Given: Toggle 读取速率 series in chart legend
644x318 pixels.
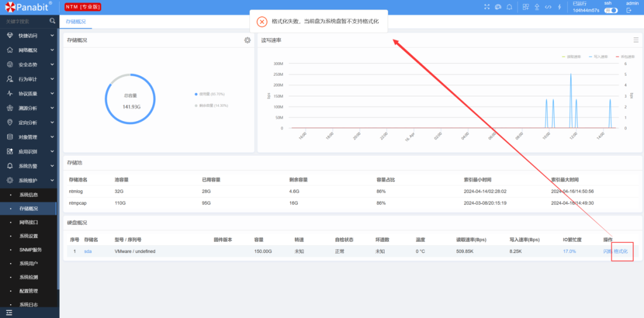Looking at the screenshot, I should click(x=571, y=57).
